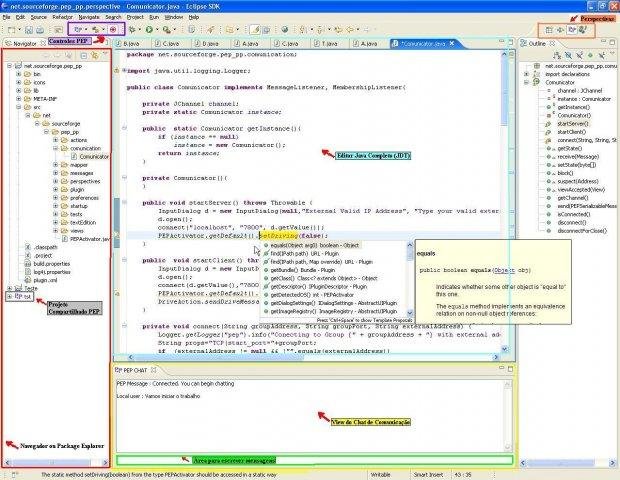Select the getBundle() proposal in the autocomplete list

tap(302, 270)
